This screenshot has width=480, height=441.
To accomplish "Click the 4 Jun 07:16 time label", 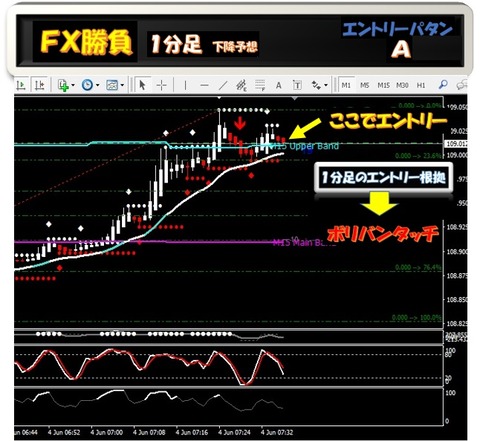I will (x=192, y=432).
